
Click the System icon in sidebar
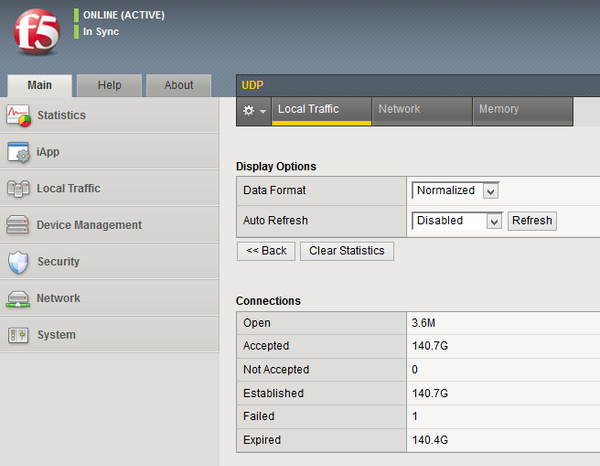(19, 335)
